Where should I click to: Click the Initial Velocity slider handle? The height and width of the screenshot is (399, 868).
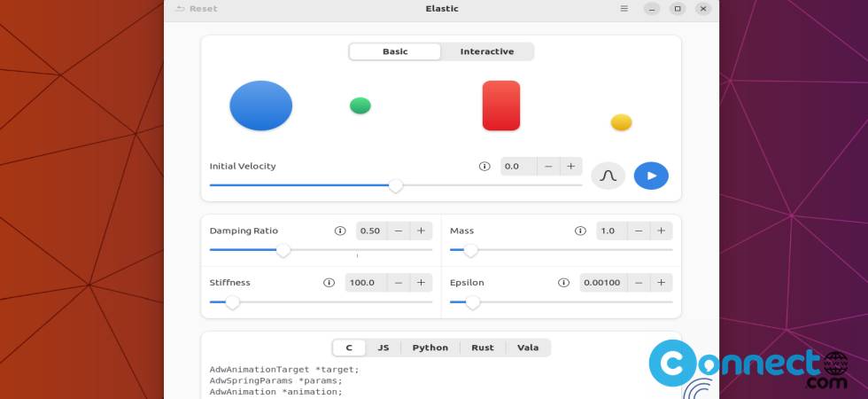pos(396,185)
